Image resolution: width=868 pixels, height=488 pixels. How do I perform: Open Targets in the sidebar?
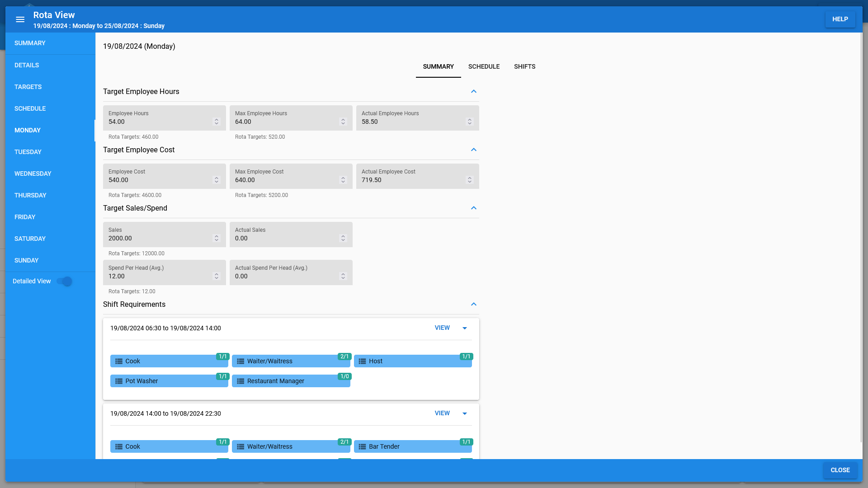coord(50,87)
